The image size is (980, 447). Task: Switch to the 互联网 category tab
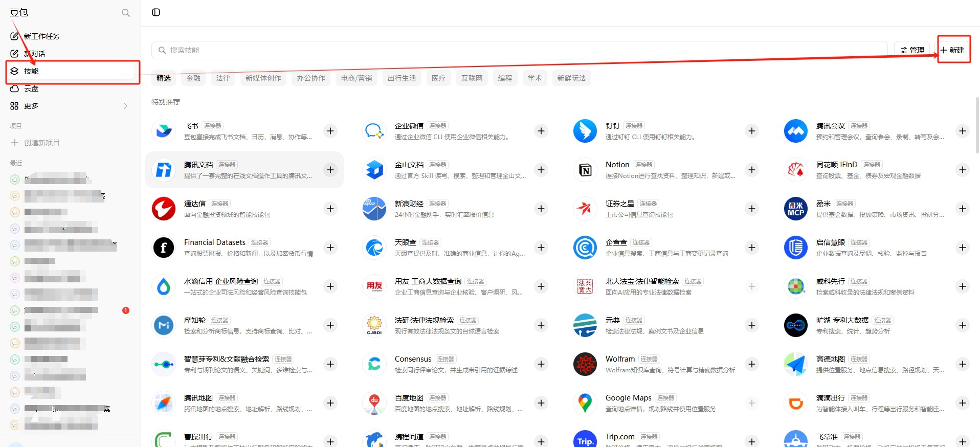coord(472,78)
